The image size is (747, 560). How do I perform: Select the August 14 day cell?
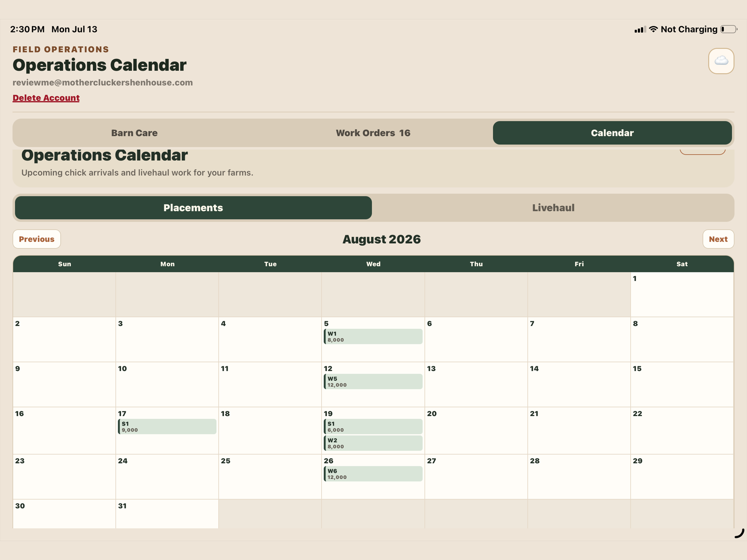[579, 384]
